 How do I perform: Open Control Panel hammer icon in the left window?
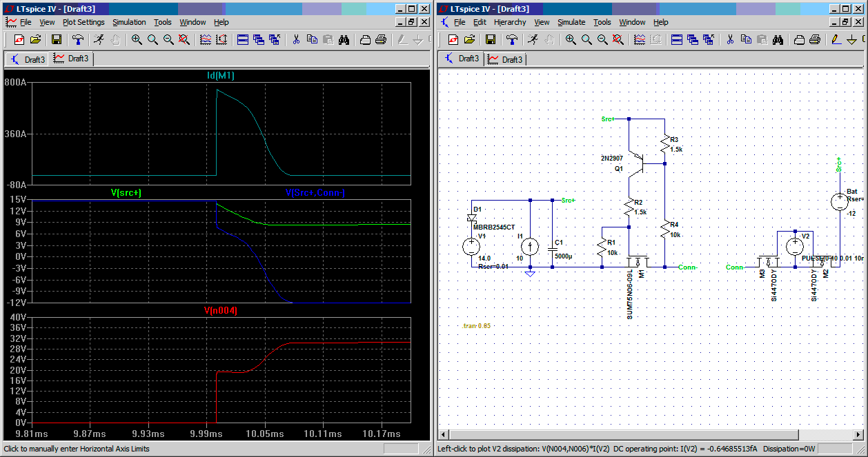point(78,39)
